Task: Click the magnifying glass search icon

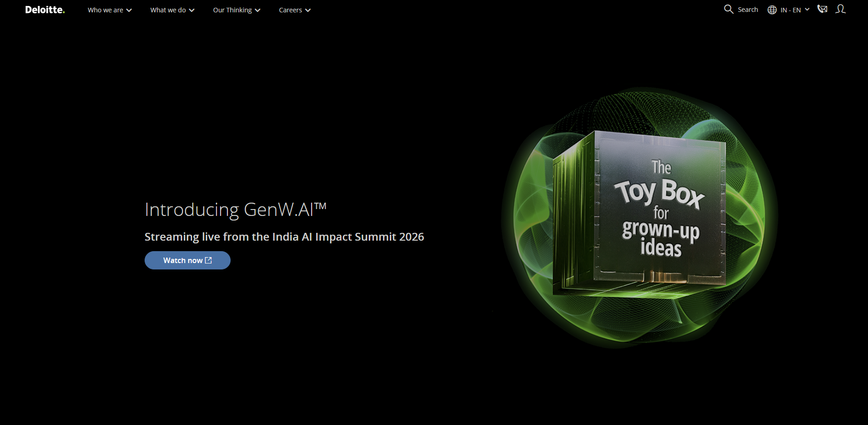Action: click(728, 9)
